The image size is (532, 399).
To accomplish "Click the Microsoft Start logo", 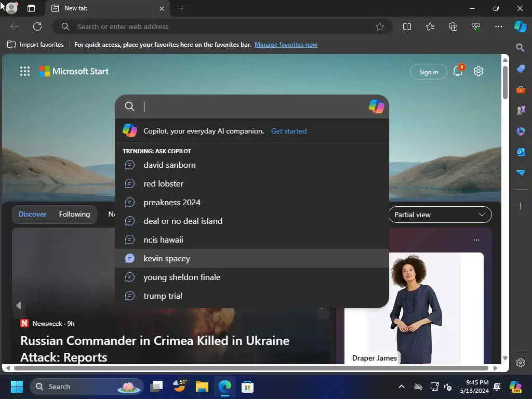I will point(74,71).
